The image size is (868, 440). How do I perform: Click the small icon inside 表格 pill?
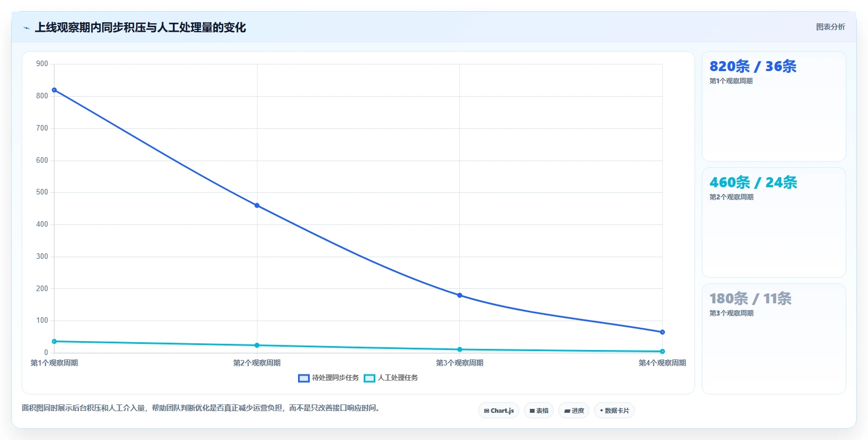click(532, 411)
